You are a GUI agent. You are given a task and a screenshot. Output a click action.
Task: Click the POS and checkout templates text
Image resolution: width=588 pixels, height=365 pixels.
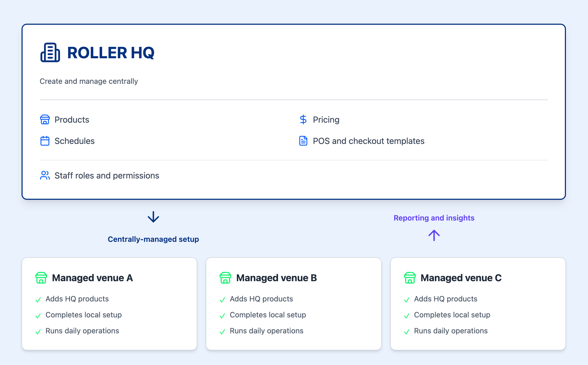point(368,141)
